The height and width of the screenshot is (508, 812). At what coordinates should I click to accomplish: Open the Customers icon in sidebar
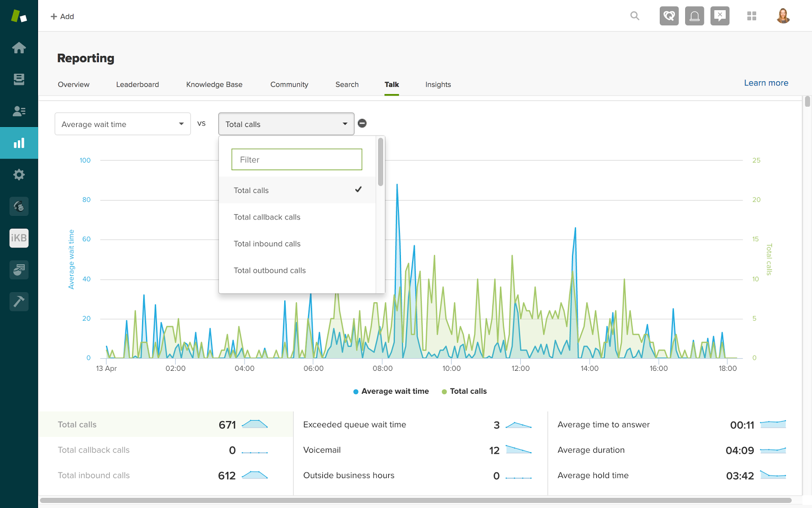19,111
